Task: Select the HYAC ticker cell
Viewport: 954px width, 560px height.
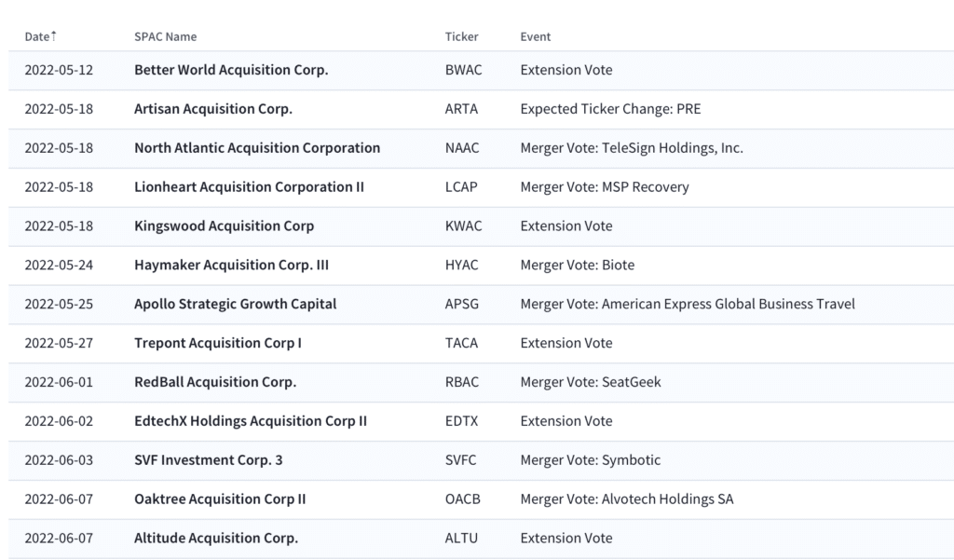Action: tap(462, 265)
